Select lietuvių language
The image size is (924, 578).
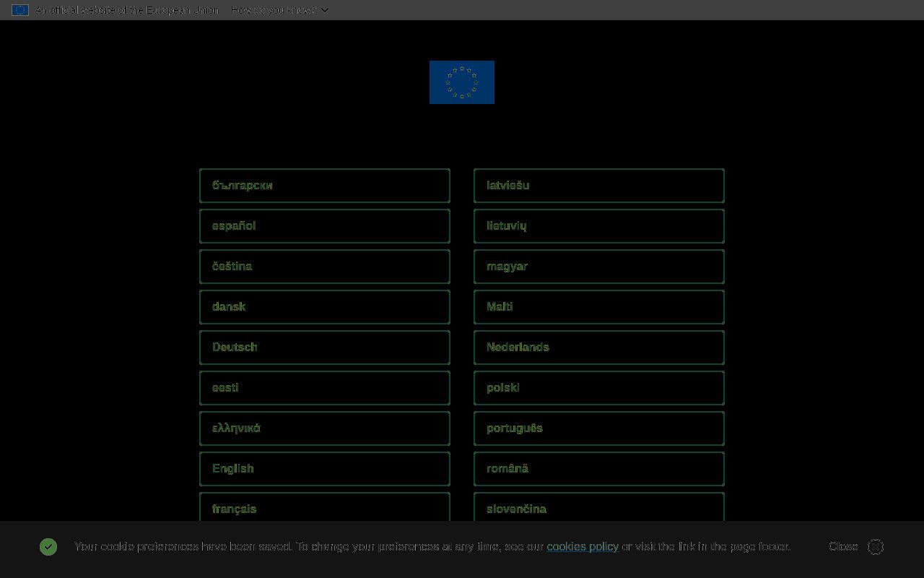pyautogui.click(x=599, y=226)
